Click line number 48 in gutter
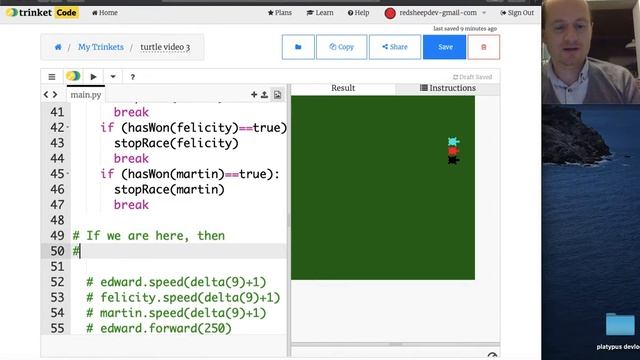Viewport: 640px width, 360px height. pyautogui.click(x=57, y=220)
